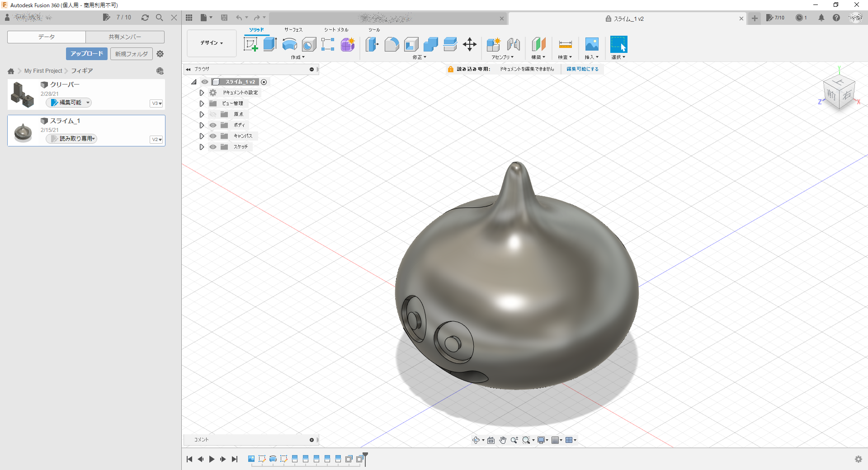Switch to the ツール tab
The height and width of the screenshot is (470, 868).
(374, 30)
